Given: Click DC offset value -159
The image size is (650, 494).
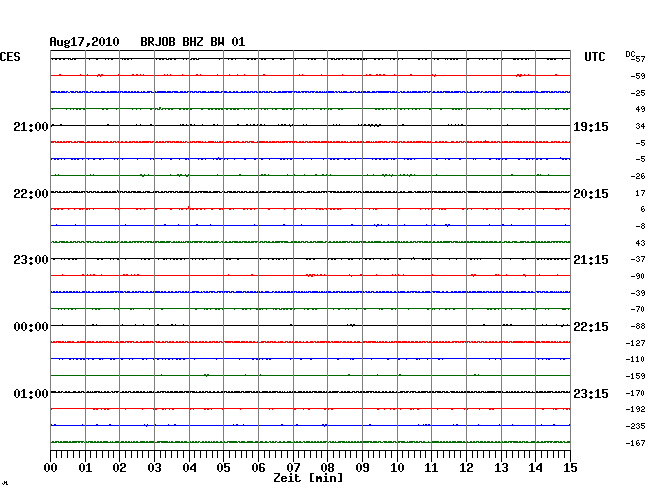Looking at the screenshot, I should click(635, 376).
